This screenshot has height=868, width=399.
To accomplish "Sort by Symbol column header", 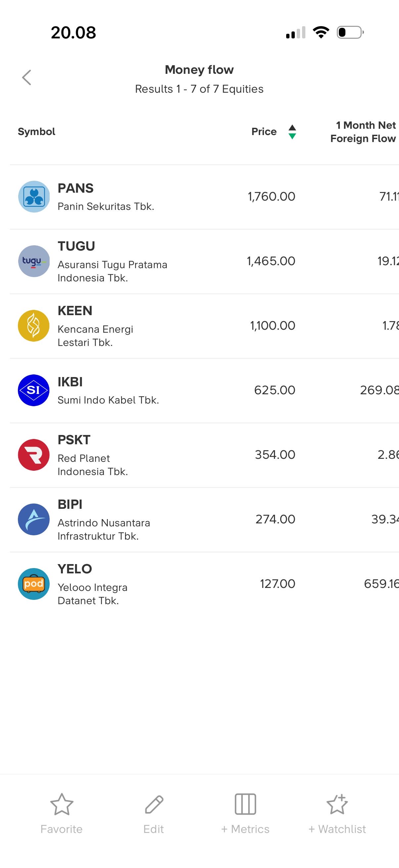I will (36, 132).
